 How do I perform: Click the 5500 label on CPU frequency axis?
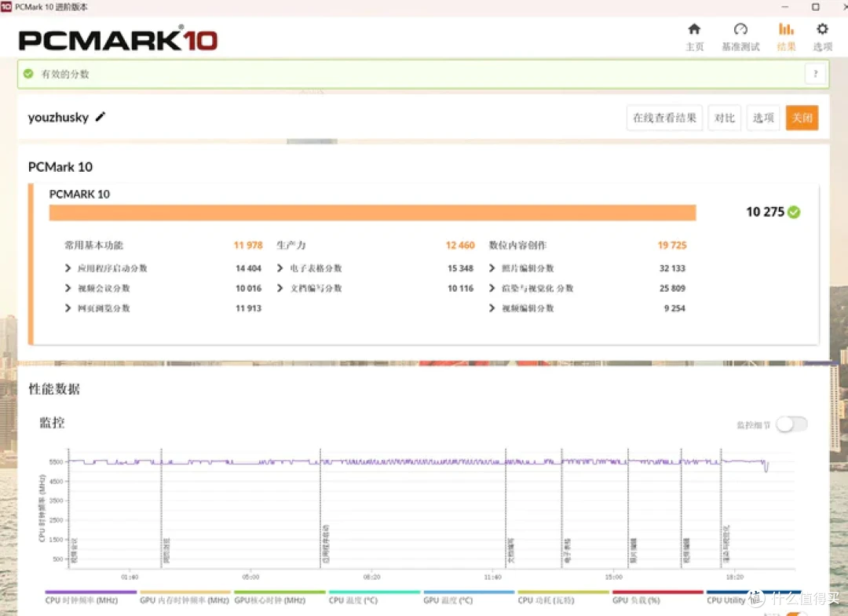point(57,462)
